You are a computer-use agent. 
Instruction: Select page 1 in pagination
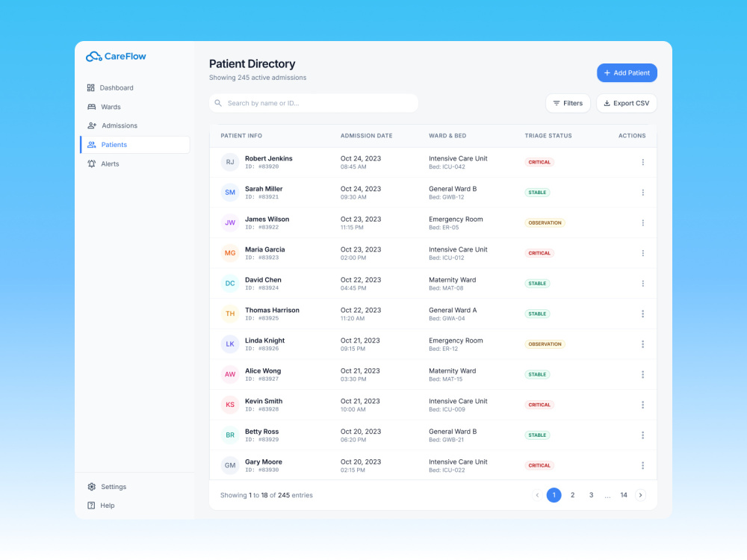click(554, 495)
